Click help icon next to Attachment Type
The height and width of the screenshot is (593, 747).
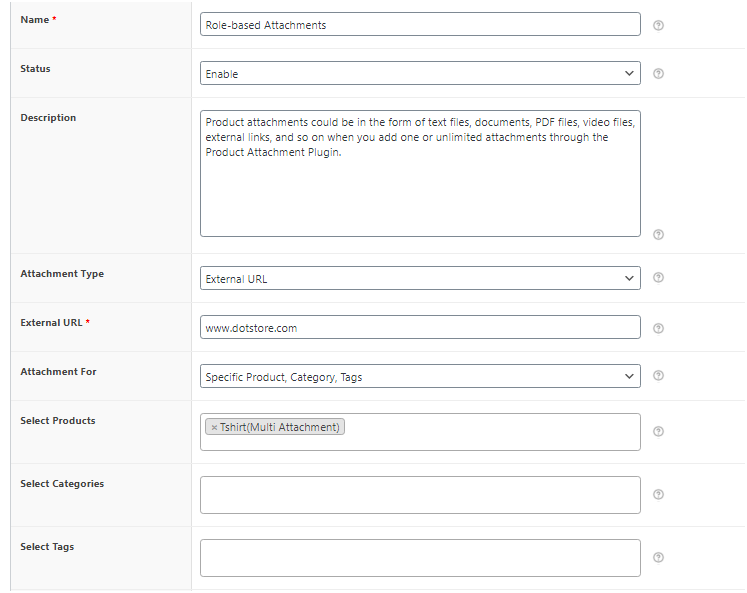tap(658, 278)
